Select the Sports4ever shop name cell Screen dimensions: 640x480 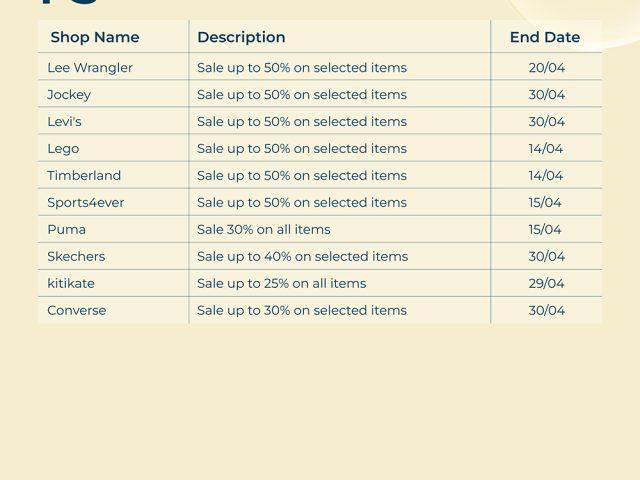tap(86, 203)
